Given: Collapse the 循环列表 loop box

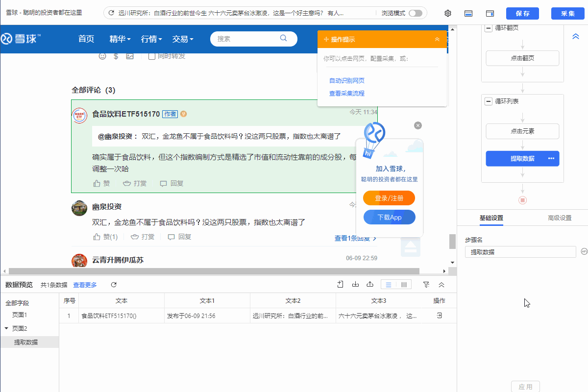Looking at the screenshot, I should pyautogui.click(x=489, y=101).
